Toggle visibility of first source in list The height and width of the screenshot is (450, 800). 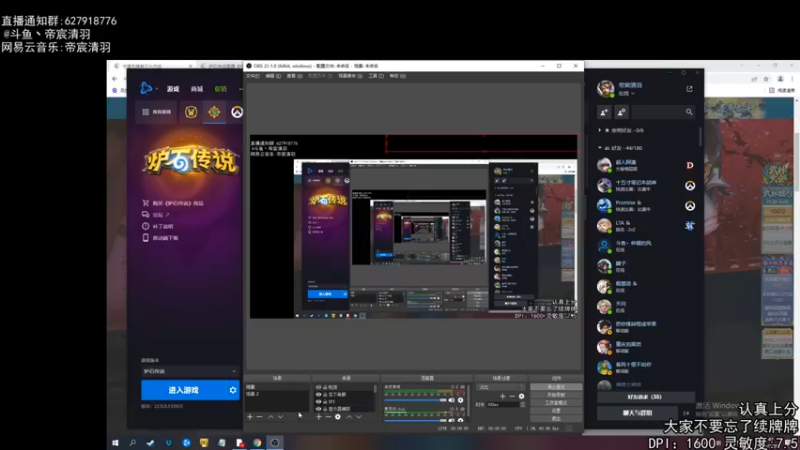(x=318, y=387)
